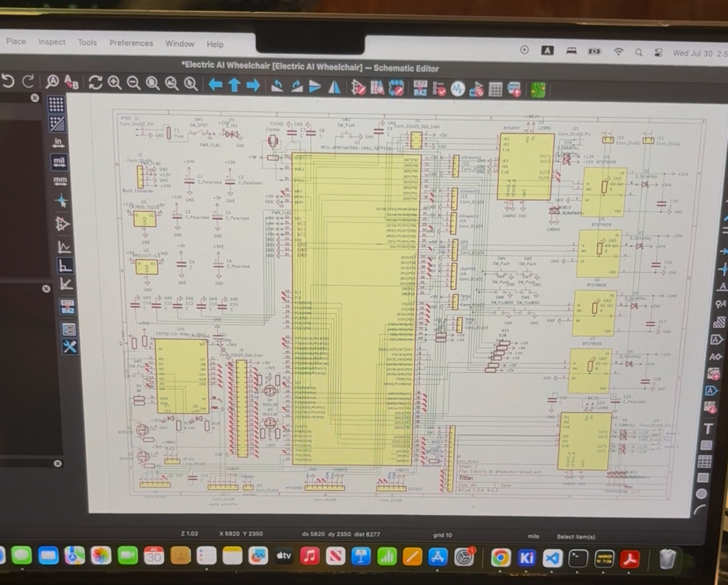
Task: Zoom to fit objects
Action: coord(172,84)
